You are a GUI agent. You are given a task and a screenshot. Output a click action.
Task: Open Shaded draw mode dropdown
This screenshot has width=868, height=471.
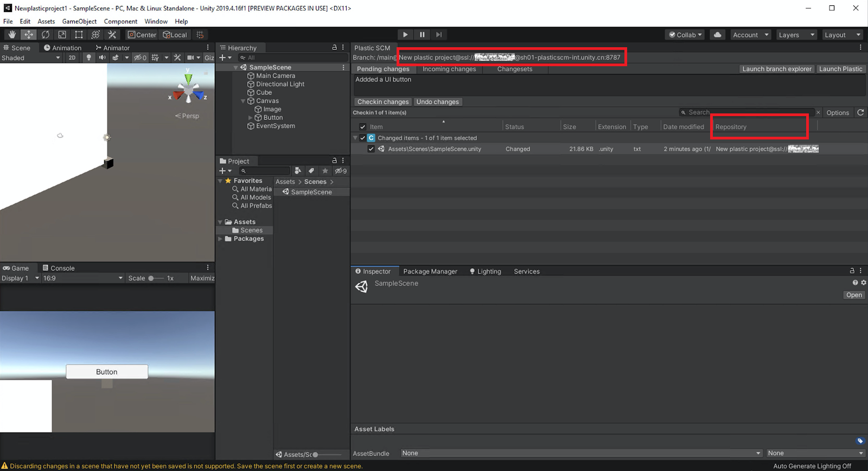(31, 58)
